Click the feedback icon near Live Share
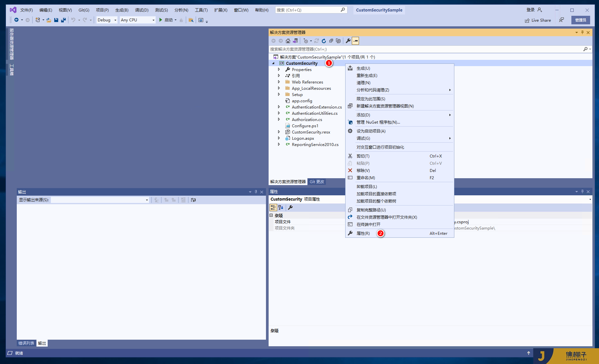 pos(562,20)
